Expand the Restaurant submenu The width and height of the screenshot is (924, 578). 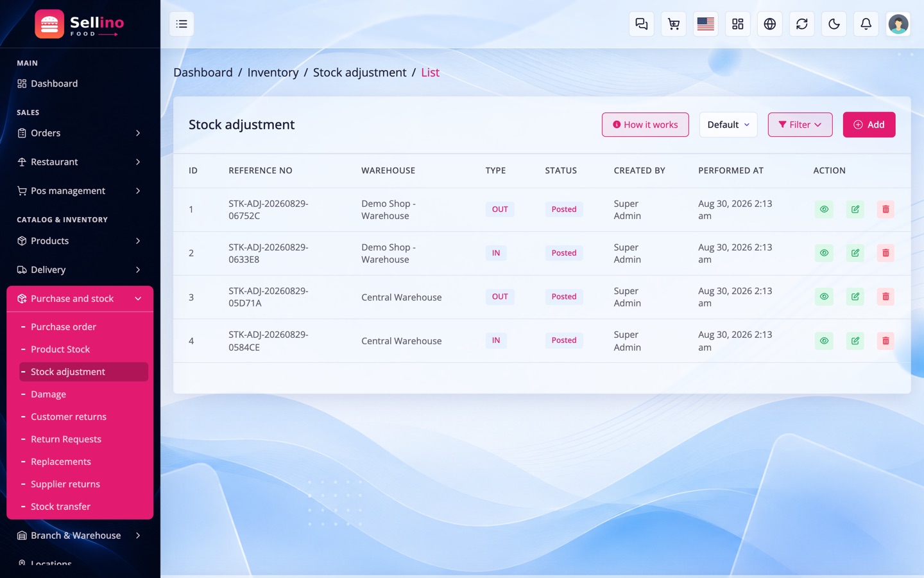pos(80,162)
